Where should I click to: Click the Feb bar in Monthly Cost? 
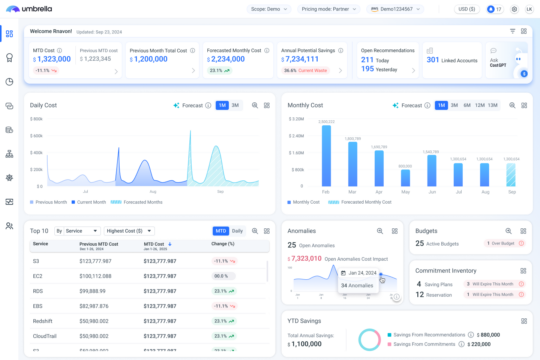[x=326, y=156]
